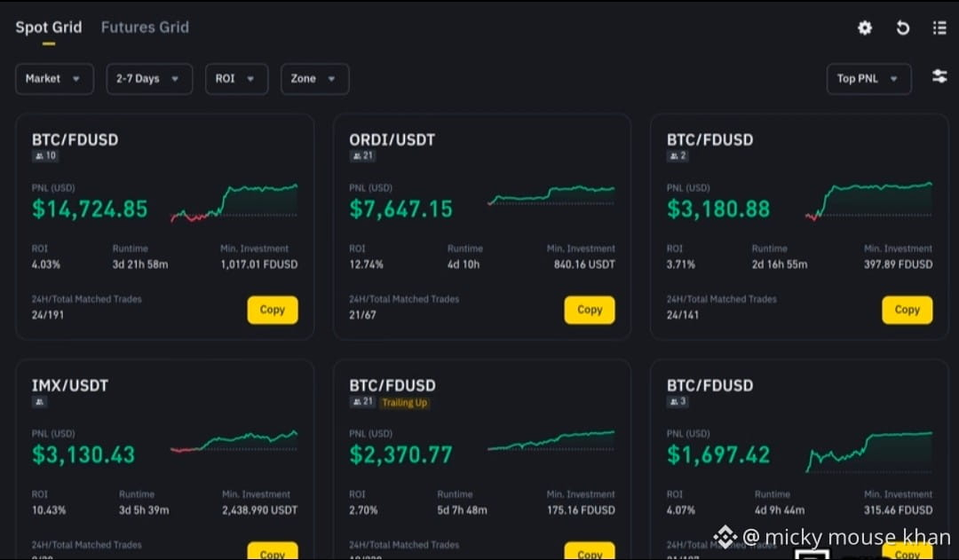Open the filter sliders icon
Image resolution: width=959 pixels, height=560 pixels.
point(939,76)
